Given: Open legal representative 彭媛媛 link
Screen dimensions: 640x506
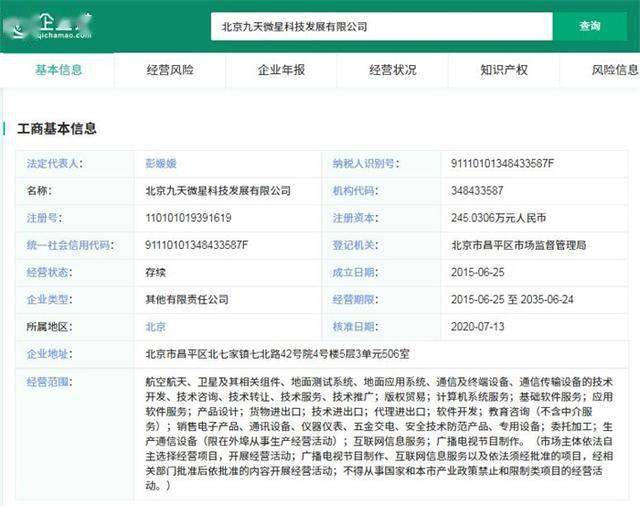Looking at the screenshot, I should point(161,164).
